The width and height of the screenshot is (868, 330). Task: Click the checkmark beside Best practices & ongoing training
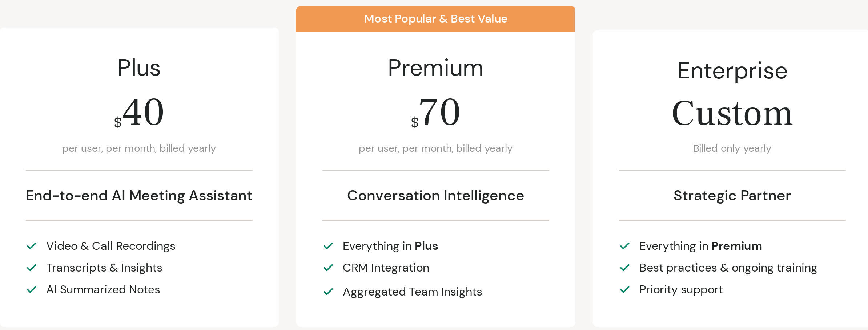coord(625,268)
